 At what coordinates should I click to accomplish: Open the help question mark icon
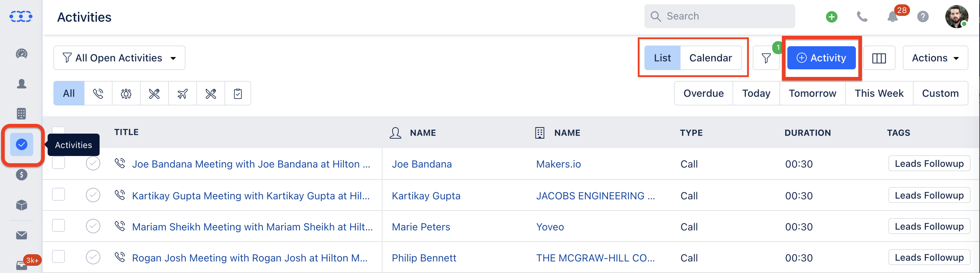click(923, 17)
